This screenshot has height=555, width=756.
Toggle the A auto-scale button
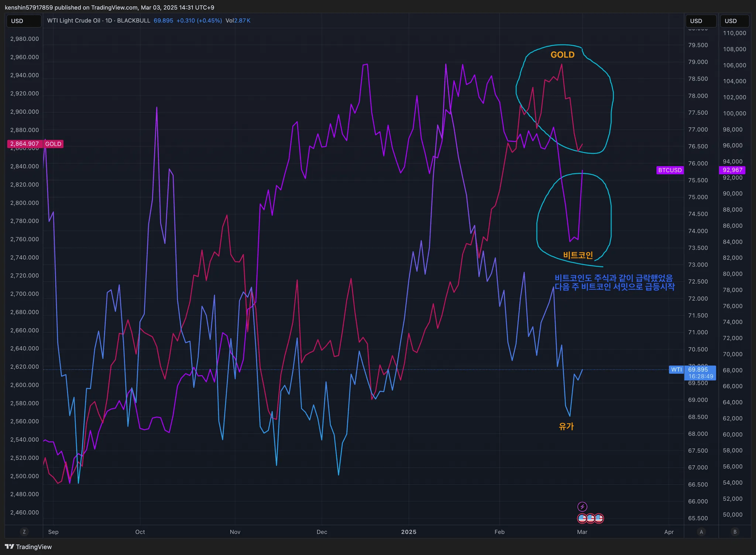click(x=701, y=532)
